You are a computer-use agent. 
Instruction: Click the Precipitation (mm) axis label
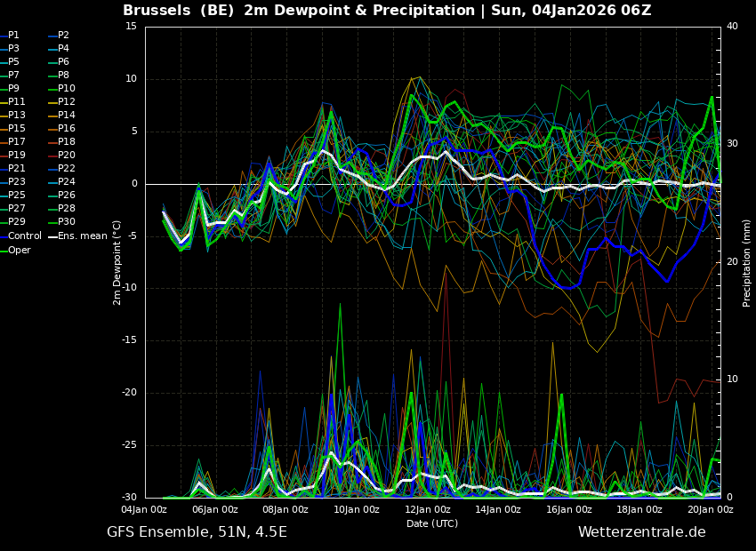(747, 263)
